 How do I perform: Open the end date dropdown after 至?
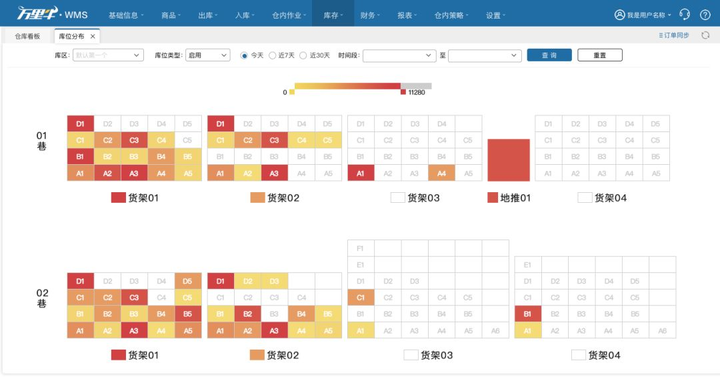coord(484,56)
